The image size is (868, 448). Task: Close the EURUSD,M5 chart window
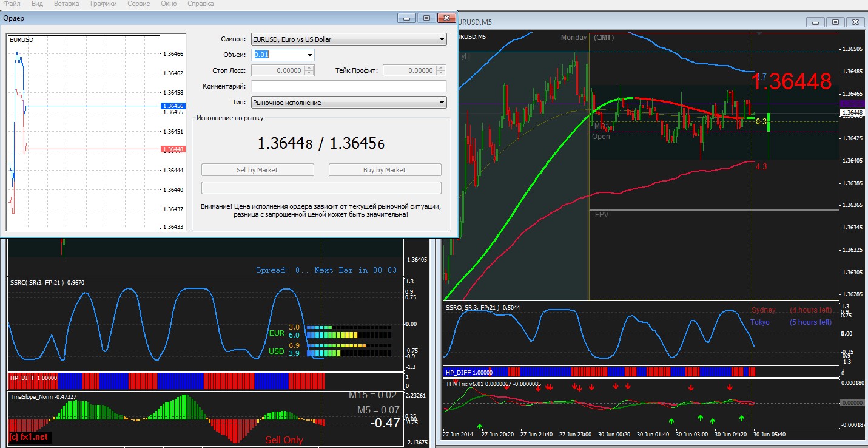pos(855,22)
